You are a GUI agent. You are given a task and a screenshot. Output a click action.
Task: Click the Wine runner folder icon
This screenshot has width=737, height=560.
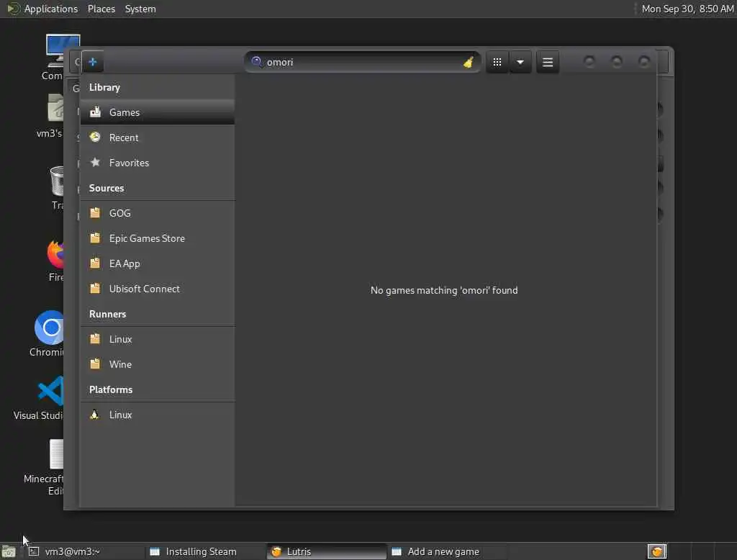click(96, 364)
